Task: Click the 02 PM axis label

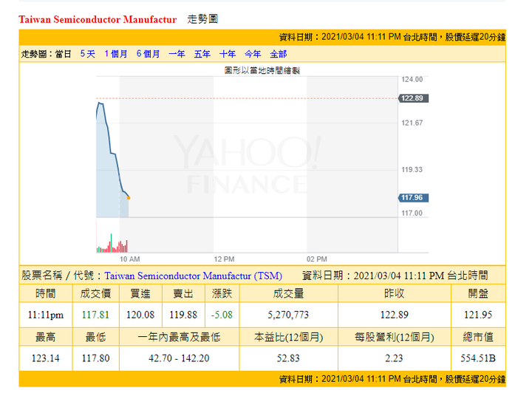Action: coord(317,259)
